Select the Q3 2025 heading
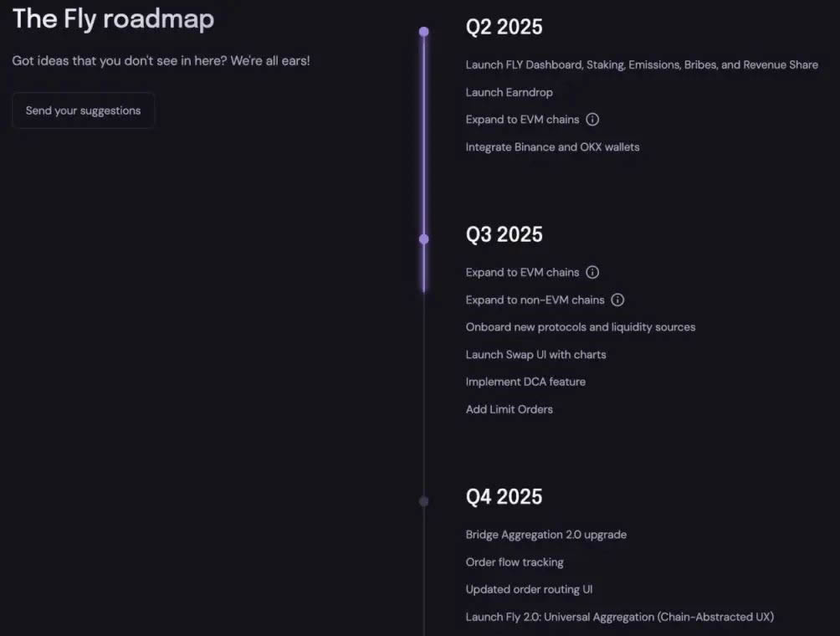Screen dimensions: 840x636 tap(504, 234)
